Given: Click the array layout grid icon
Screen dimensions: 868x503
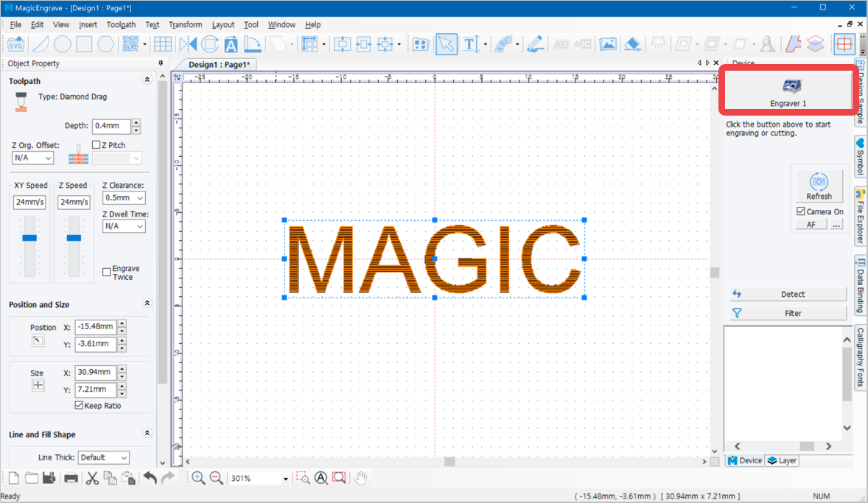Looking at the screenshot, I should tap(310, 43).
